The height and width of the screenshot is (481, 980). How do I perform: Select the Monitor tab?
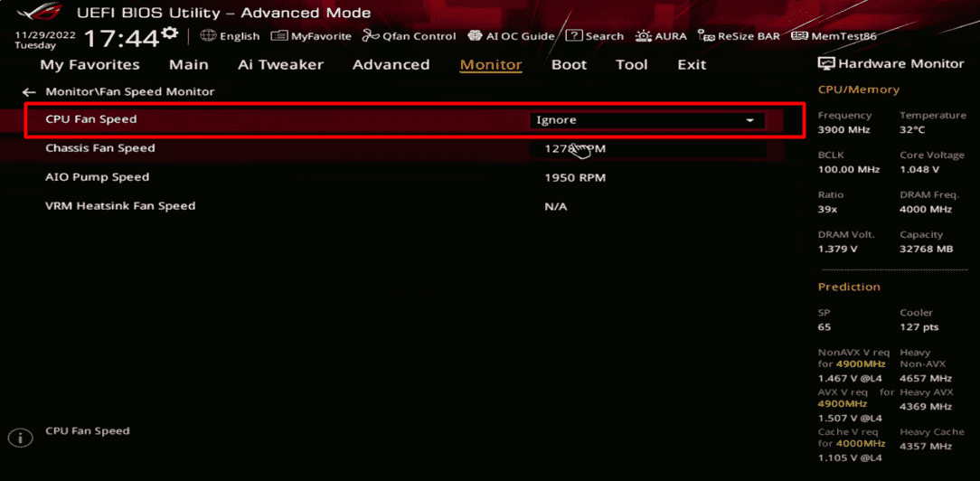tap(491, 65)
